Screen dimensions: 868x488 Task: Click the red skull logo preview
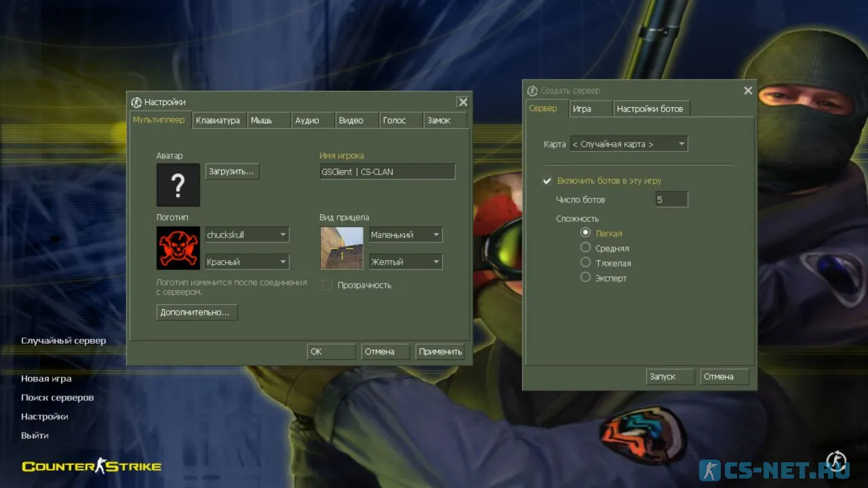click(x=178, y=248)
